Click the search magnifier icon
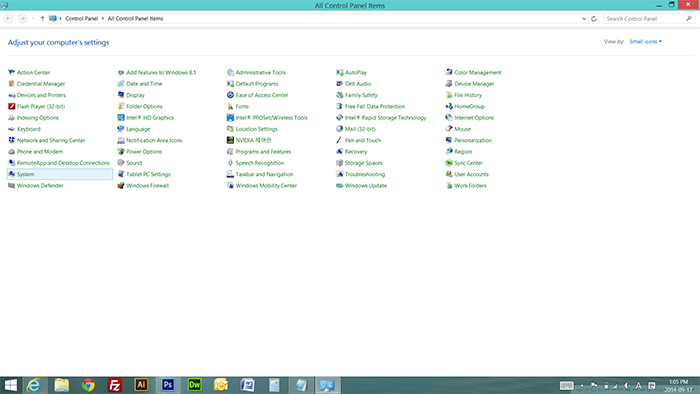Screen dimensions: 700x394 click(689, 19)
